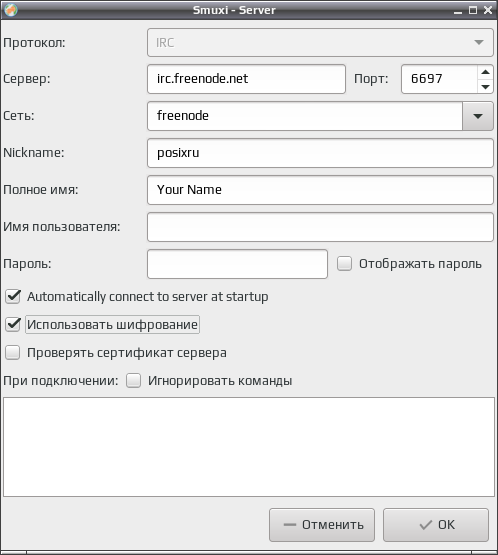The width and height of the screenshot is (498, 555).
Task: Click the Smuxi app icon in title bar
Action: (11, 10)
